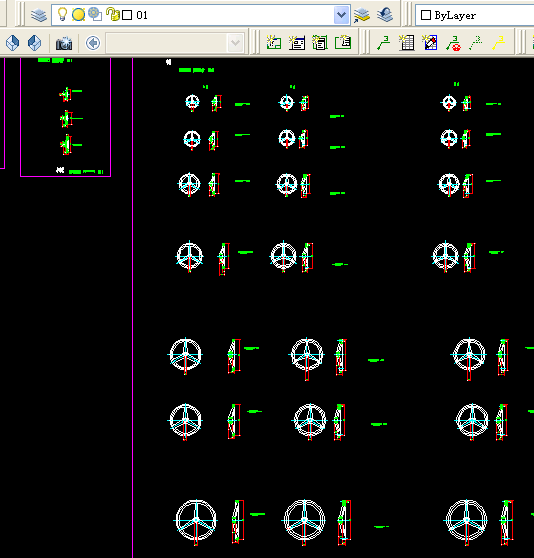The height and width of the screenshot is (558, 534).
Task: Click the first blue 3D cube view icon
Action: tap(13, 43)
